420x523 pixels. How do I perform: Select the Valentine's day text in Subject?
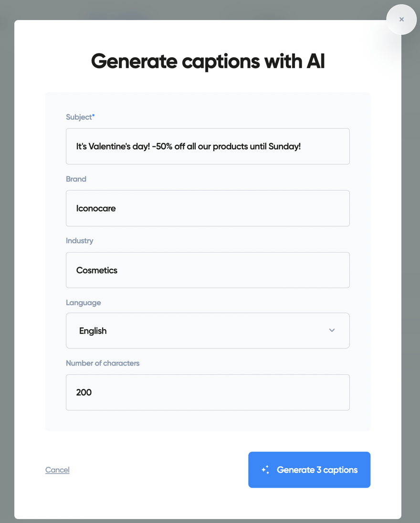point(188,146)
